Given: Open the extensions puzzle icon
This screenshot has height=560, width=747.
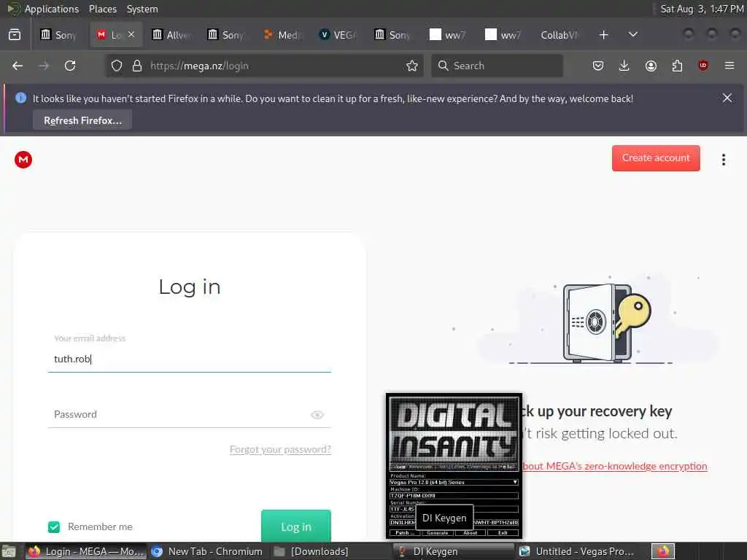Looking at the screenshot, I should click(x=677, y=66).
